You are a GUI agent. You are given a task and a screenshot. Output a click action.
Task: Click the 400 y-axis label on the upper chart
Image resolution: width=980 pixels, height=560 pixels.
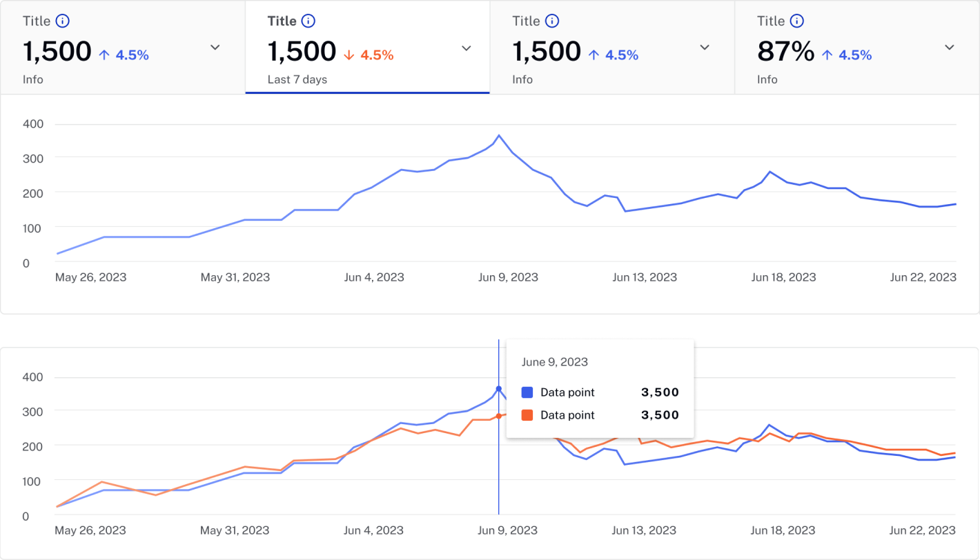pyautogui.click(x=34, y=124)
